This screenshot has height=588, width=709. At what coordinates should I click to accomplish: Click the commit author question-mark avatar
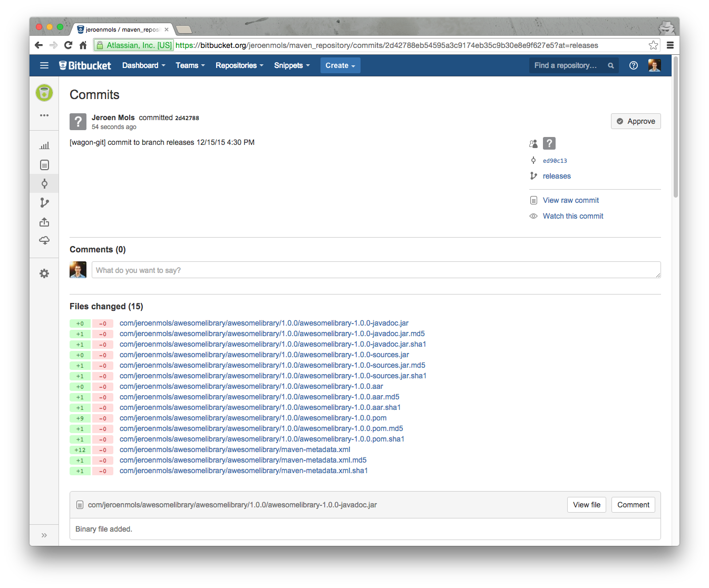[78, 122]
